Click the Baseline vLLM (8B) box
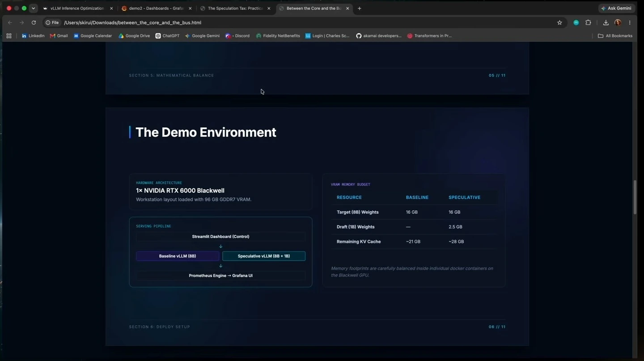The image size is (644, 361). tap(178, 256)
